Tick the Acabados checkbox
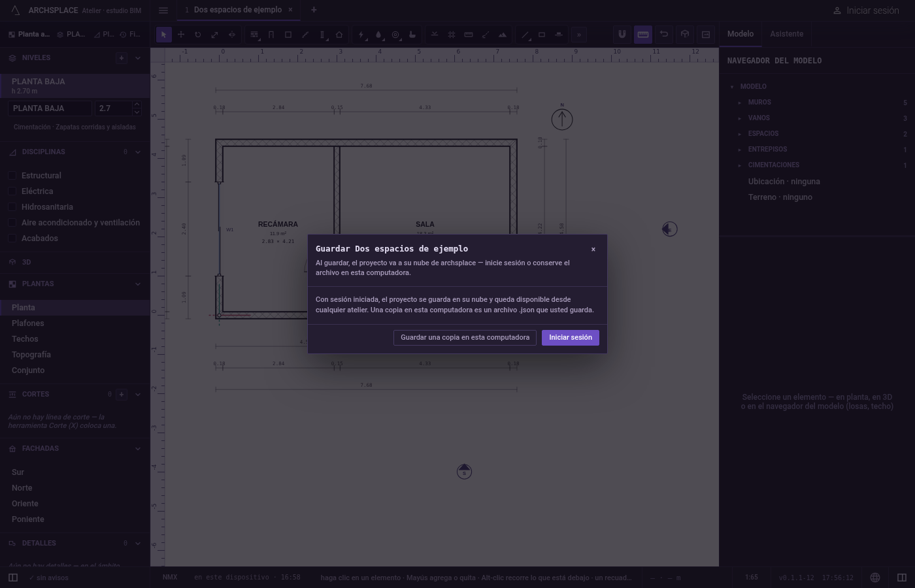Image resolution: width=915 pixels, height=588 pixels. click(12, 238)
